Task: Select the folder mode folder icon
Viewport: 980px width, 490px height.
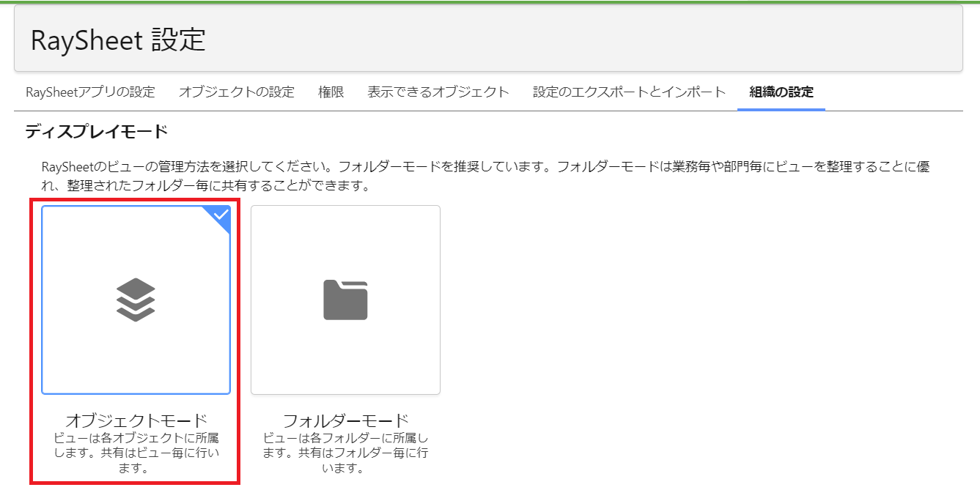Action: point(345,300)
